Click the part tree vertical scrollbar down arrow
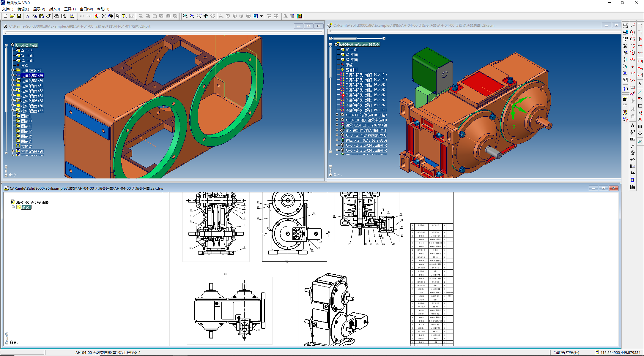This screenshot has height=356, width=644. 6,153
